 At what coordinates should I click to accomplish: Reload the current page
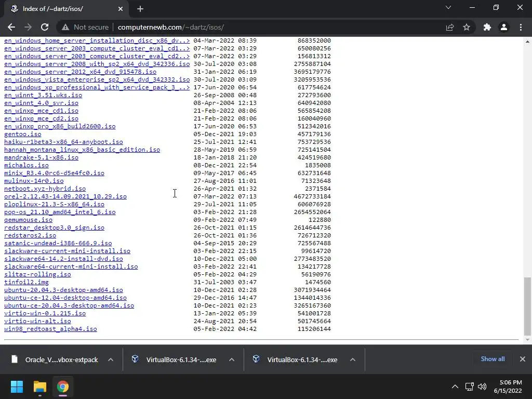pyautogui.click(x=45, y=27)
